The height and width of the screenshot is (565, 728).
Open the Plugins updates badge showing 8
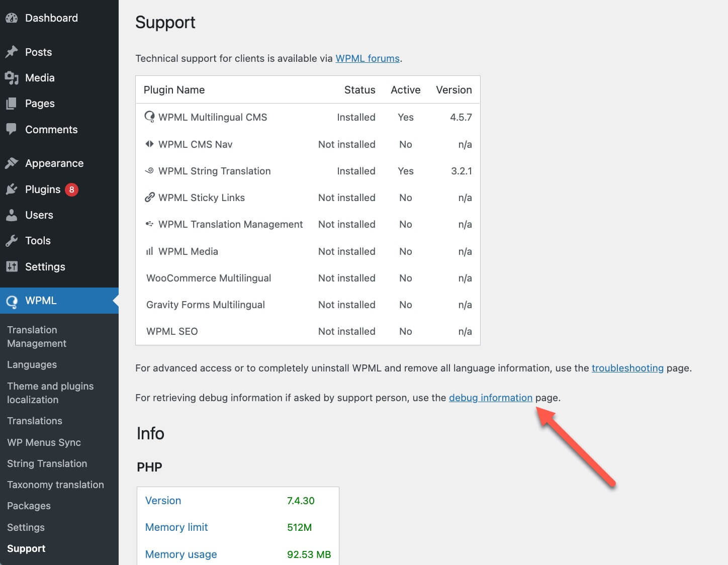click(71, 190)
